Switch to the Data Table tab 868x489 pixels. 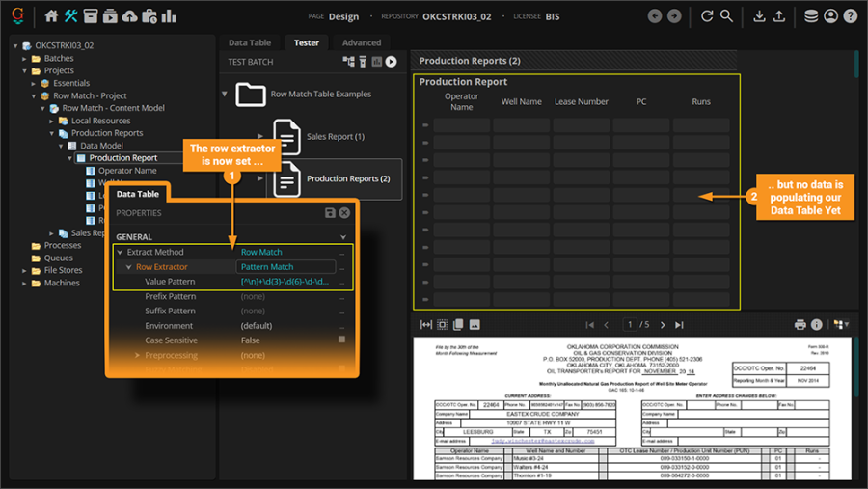click(x=249, y=42)
